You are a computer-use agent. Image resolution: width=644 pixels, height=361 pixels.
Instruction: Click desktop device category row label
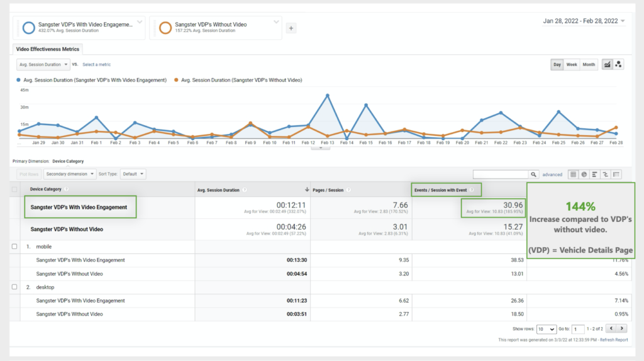coord(45,287)
